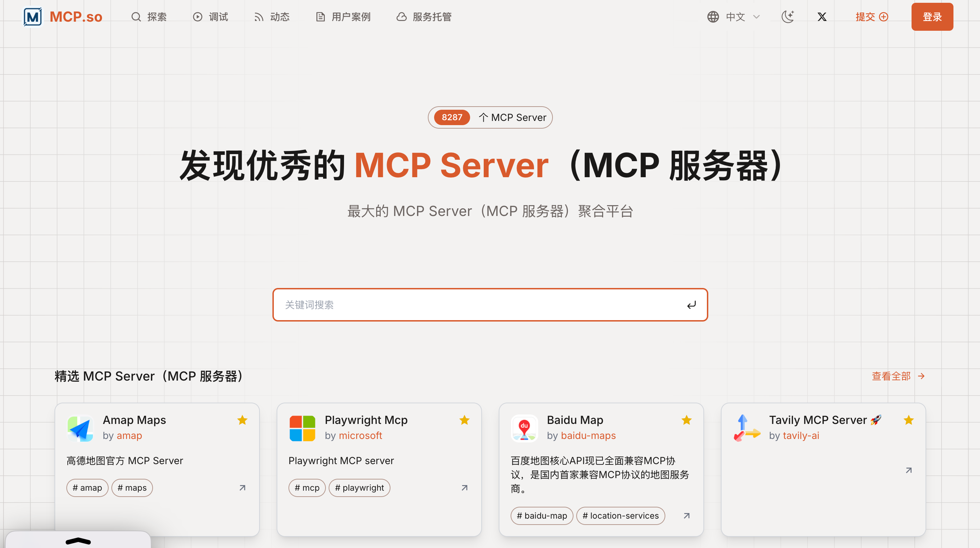This screenshot has height=548, width=980.
Task: Click the 高德地图官方 MCP Server description
Action: 125,461
